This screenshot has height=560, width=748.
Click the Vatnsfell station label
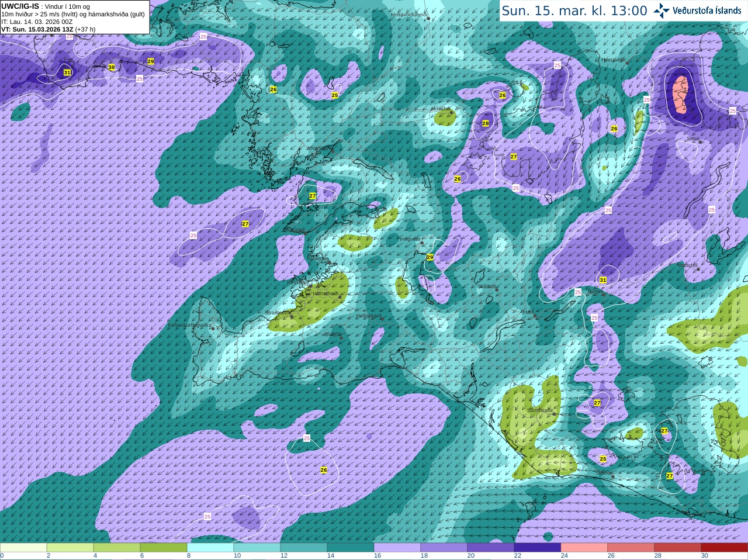687,265
